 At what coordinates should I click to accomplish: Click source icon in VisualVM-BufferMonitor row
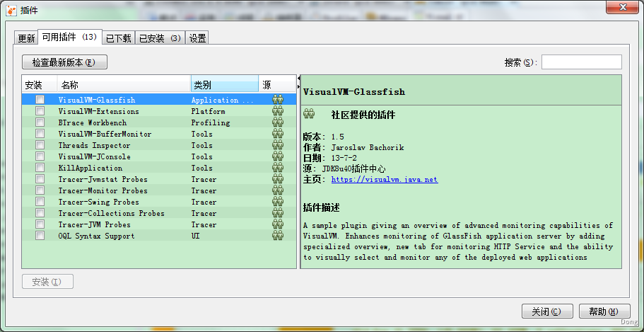(278, 134)
